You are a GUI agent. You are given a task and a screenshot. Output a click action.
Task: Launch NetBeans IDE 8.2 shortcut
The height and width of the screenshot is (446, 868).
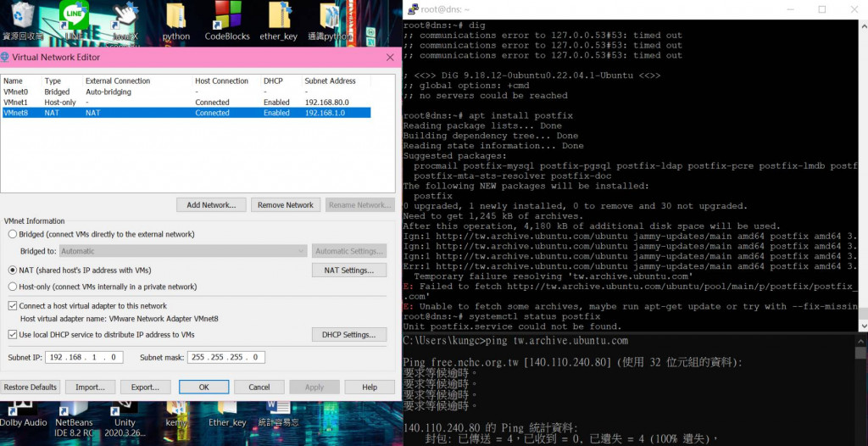point(75,421)
